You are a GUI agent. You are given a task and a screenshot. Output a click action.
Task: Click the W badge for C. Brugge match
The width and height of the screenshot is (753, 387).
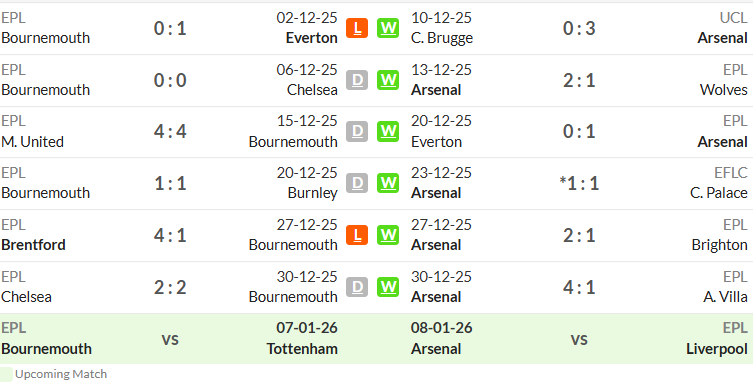[x=388, y=28]
